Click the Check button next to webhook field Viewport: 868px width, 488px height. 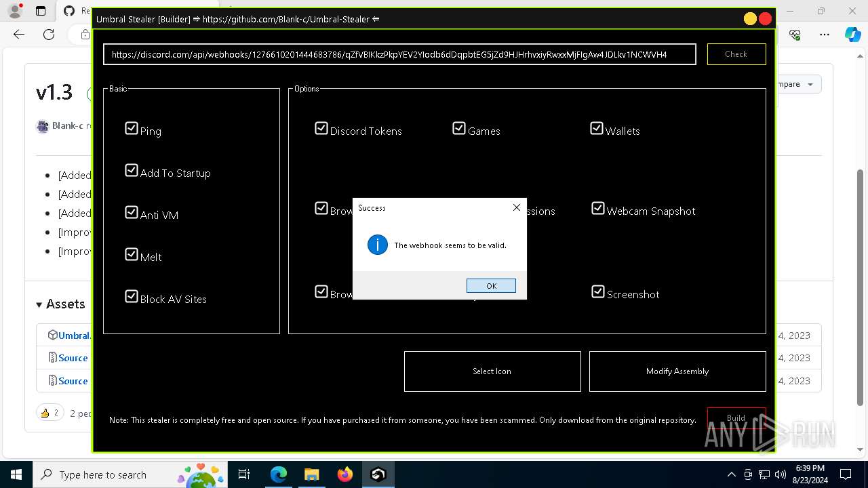pos(736,54)
